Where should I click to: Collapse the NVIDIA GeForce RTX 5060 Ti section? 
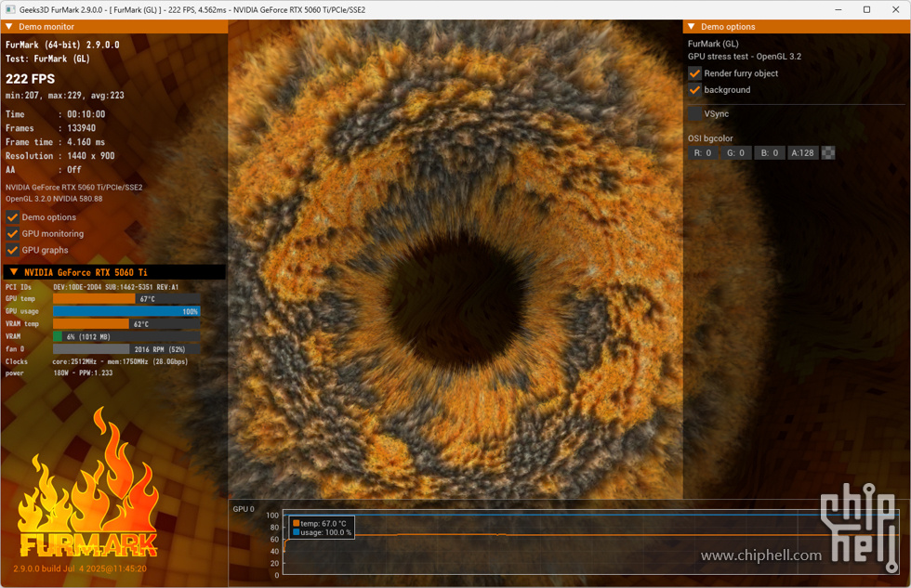[14, 272]
